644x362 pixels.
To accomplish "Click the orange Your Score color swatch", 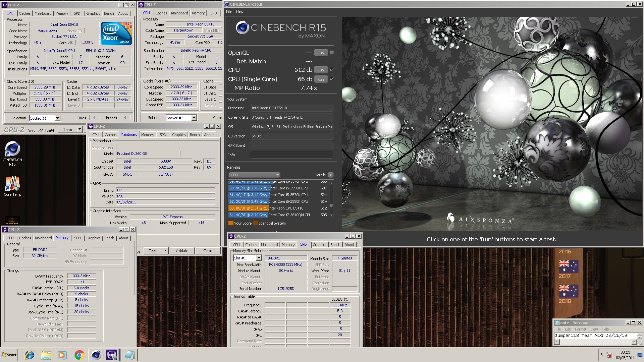I will (x=231, y=223).
